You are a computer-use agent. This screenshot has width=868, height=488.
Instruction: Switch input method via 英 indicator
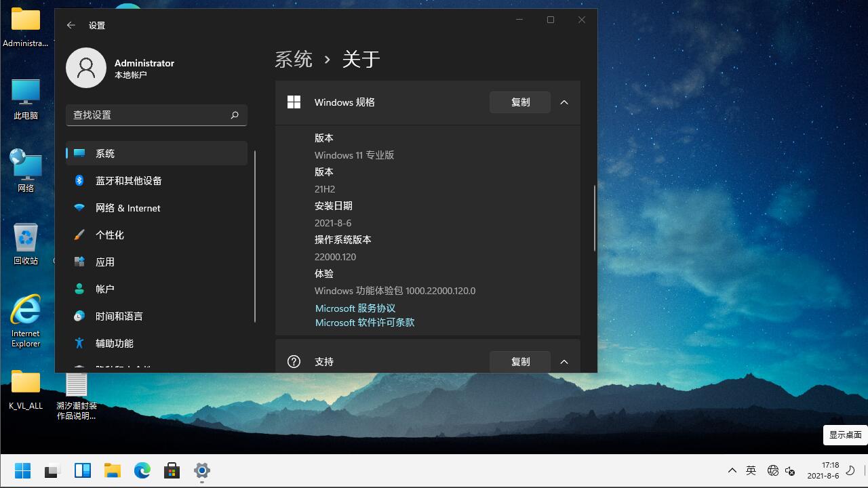point(751,470)
